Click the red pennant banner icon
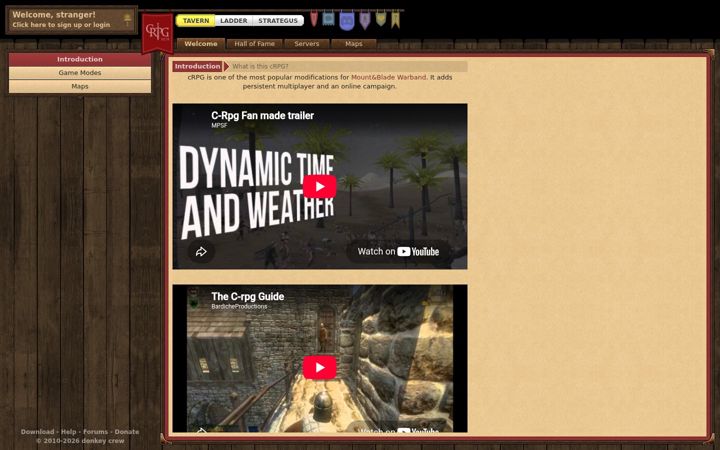 (x=314, y=19)
